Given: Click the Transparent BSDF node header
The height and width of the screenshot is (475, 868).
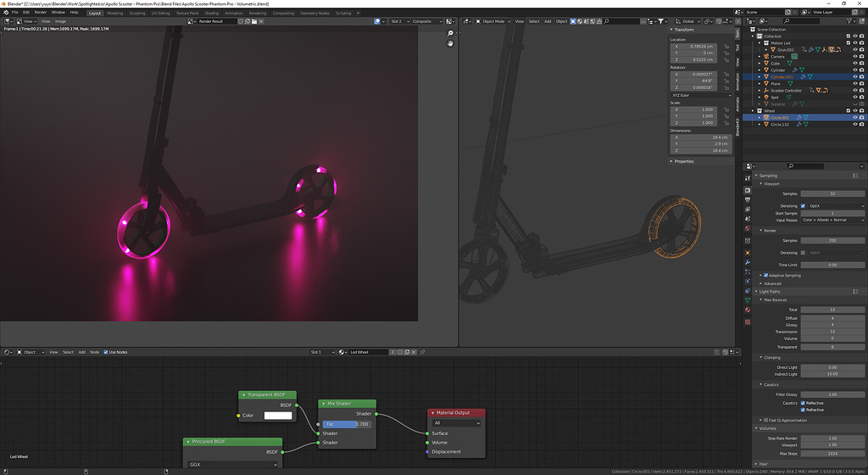Looking at the screenshot, I should (267, 394).
